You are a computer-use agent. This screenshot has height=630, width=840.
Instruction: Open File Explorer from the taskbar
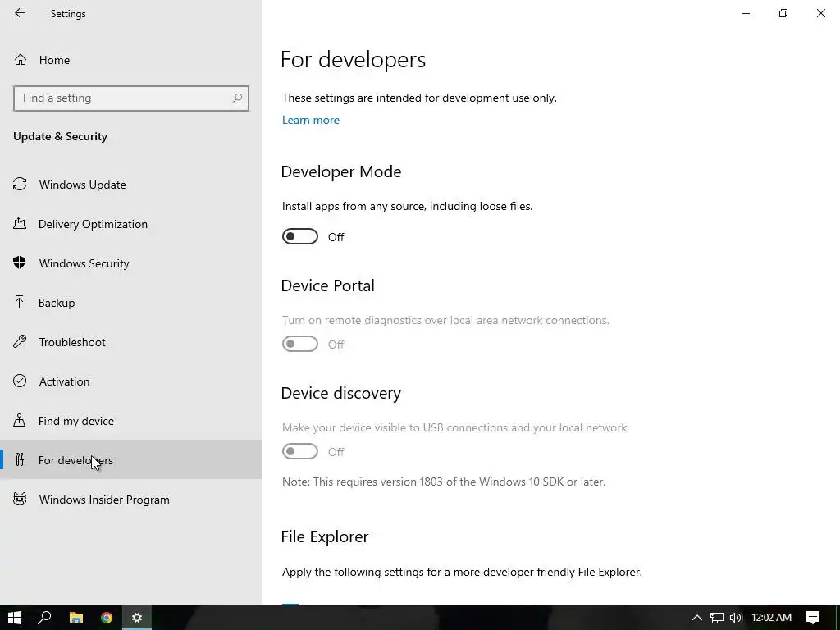click(x=76, y=618)
